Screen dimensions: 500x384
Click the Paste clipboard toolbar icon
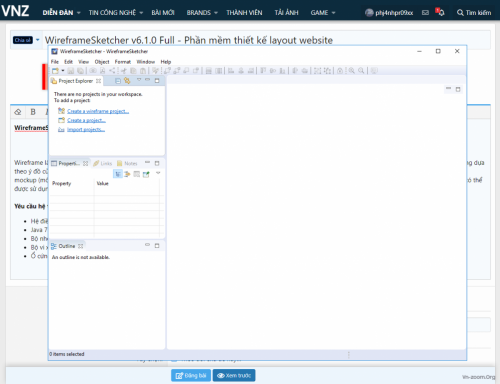[x=143, y=71]
